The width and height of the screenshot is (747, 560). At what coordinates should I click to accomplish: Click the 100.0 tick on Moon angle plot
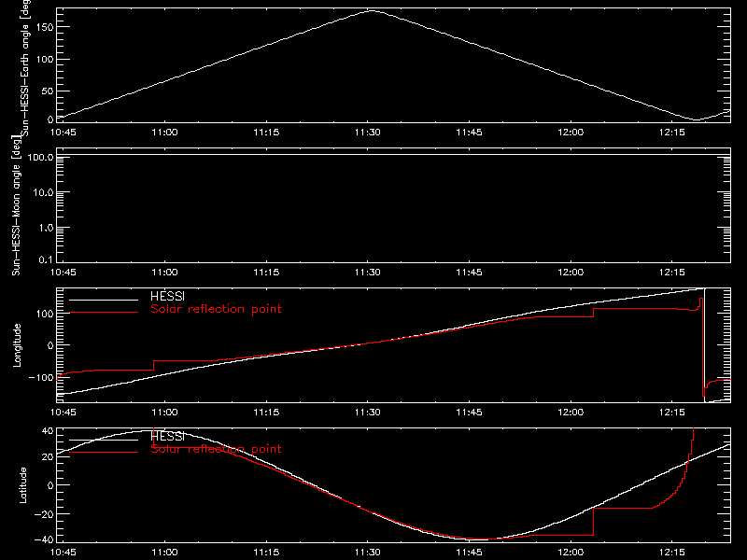coord(40,158)
